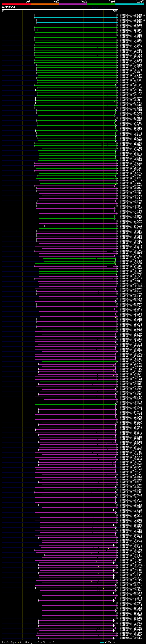This screenshot has height=644, width=146.
Task: Open the UniRef100_C5WPL7 entry
Action: coord(131,198)
